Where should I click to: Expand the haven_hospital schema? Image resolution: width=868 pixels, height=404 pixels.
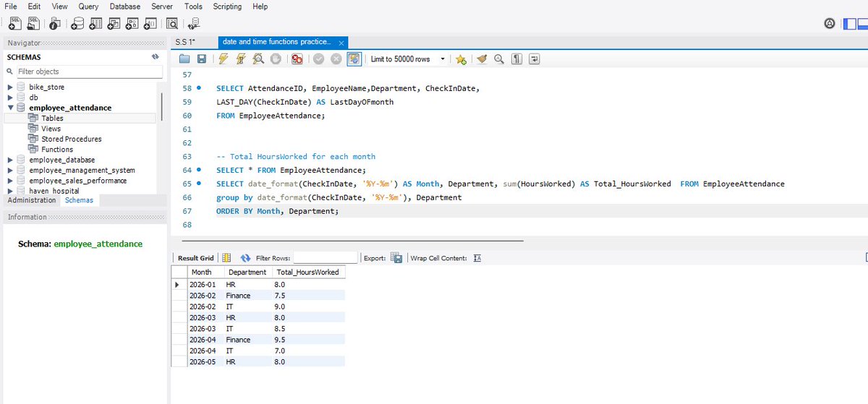coord(10,191)
